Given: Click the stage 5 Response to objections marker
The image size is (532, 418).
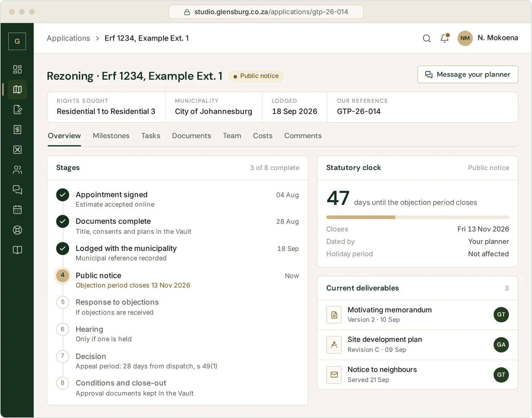Looking at the screenshot, I should point(63,302).
